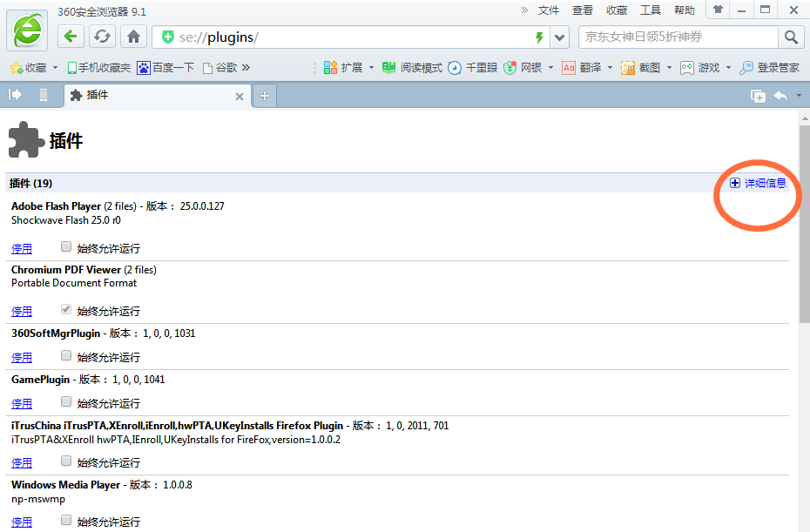Disable 360SoftMgrPlugin via 停用
This screenshot has height=532, width=810.
[x=22, y=357]
